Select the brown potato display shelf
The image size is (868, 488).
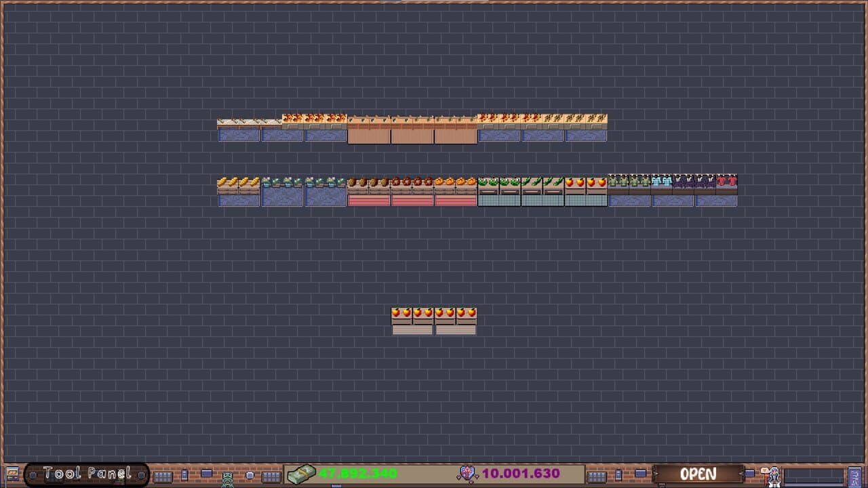click(x=369, y=191)
